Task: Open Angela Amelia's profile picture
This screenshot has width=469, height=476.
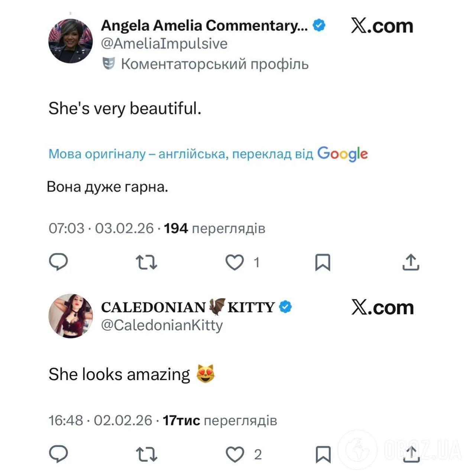Action: tap(71, 41)
